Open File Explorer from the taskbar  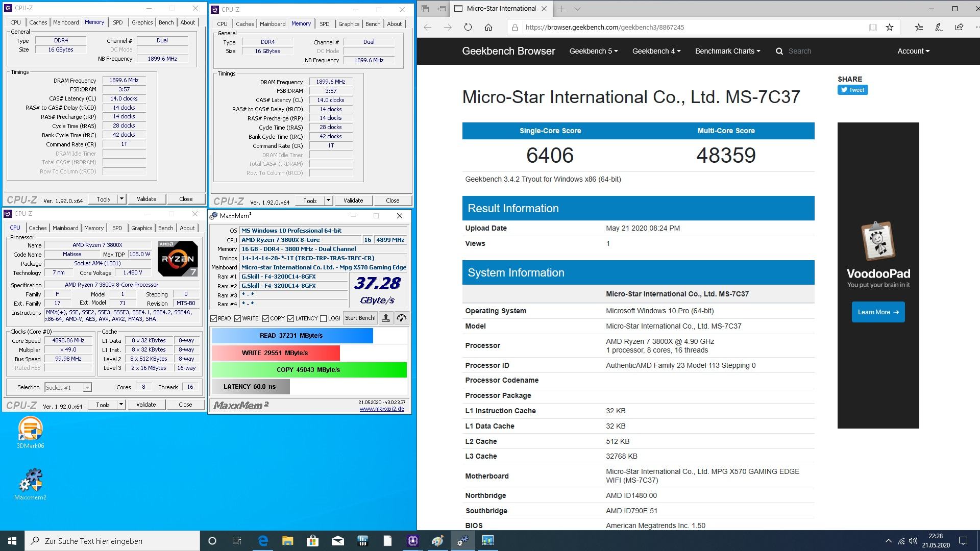[287, 541]
